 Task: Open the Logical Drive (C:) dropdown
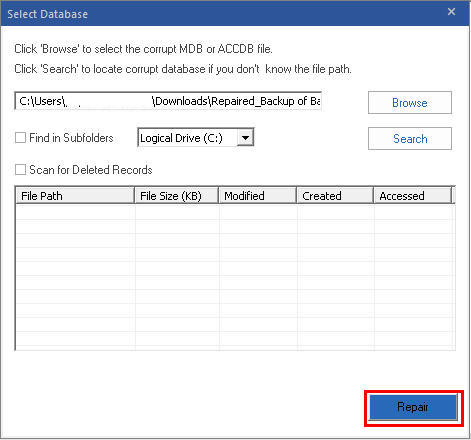click(196, 138)
